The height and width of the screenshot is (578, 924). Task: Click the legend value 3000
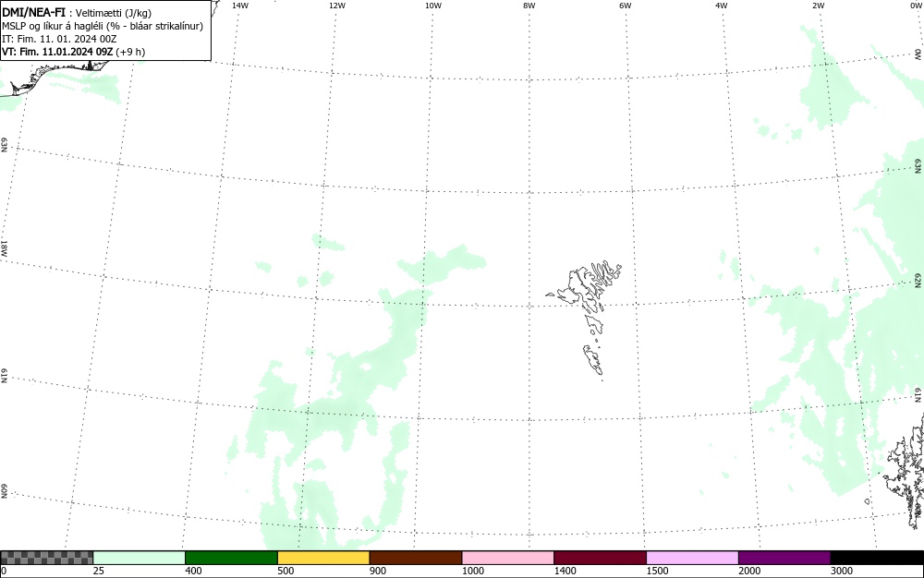842,571
